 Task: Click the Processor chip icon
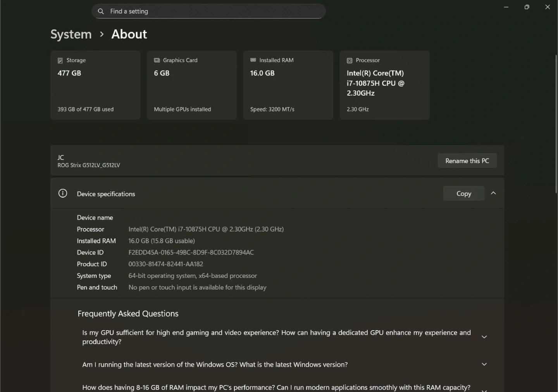pyautogui.click(x=350, y=60)
